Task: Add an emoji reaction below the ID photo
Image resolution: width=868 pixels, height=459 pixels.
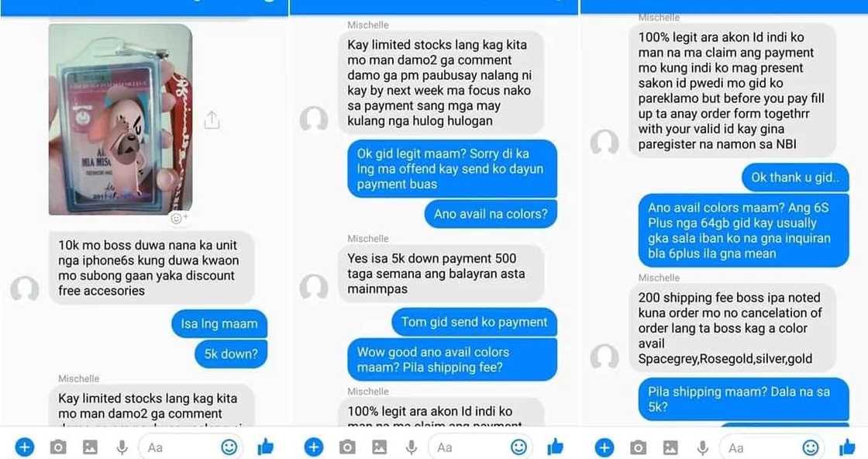Action: click(179, 219)
